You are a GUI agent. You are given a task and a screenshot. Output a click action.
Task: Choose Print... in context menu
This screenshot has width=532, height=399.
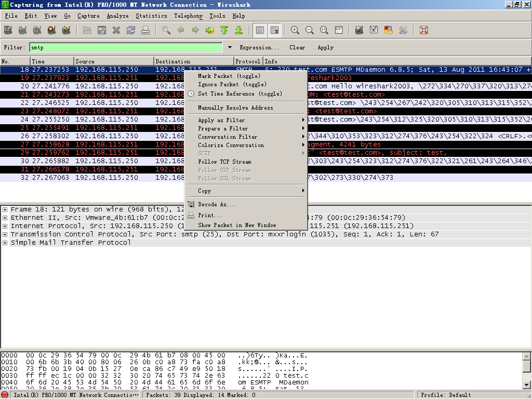click(x=246, y=216)
